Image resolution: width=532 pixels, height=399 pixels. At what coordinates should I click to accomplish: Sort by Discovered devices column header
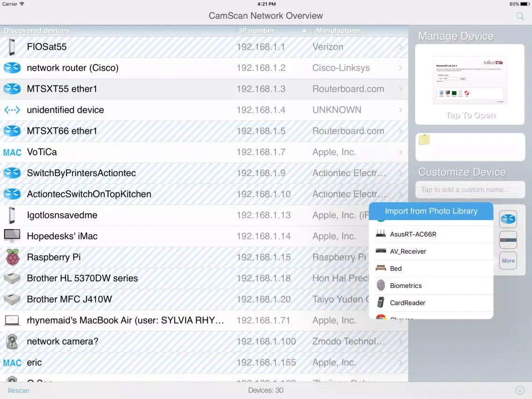(118, 30)
